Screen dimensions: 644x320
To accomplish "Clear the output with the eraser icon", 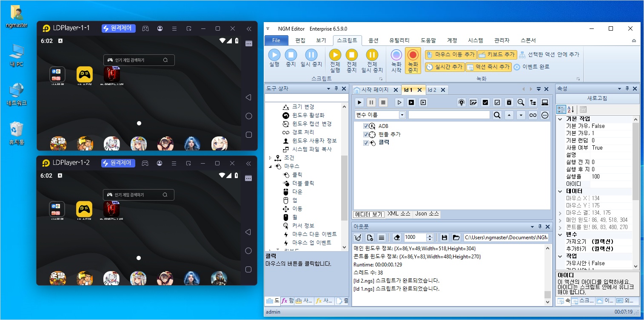I will (397, 238).
